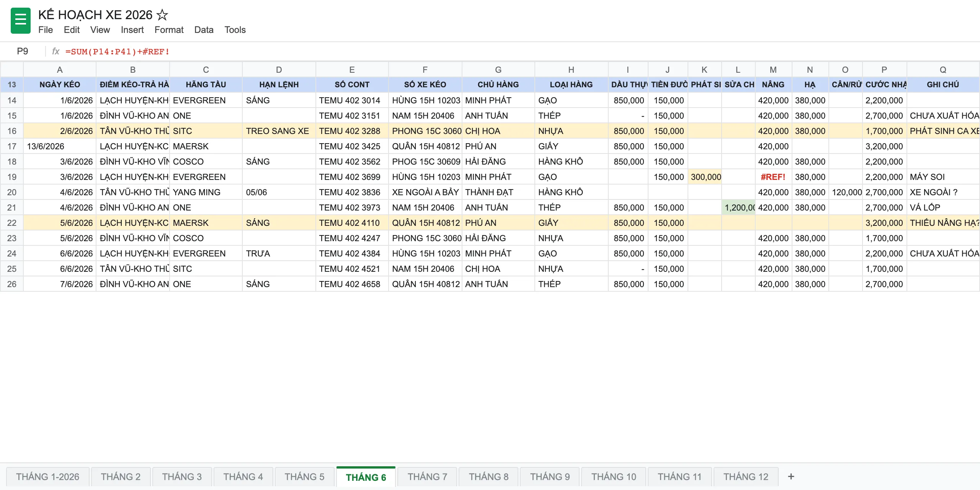Viewport: 980px width, 490px height.
Task: Switch to the THÁNG 5 sheet tab
Action: (304, 477)
